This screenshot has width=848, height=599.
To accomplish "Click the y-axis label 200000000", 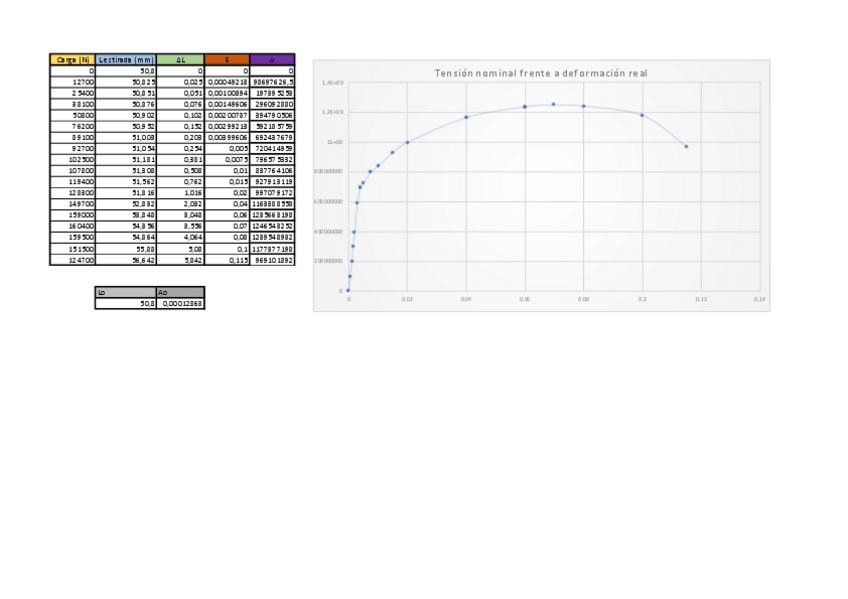I will pos(328,261).
